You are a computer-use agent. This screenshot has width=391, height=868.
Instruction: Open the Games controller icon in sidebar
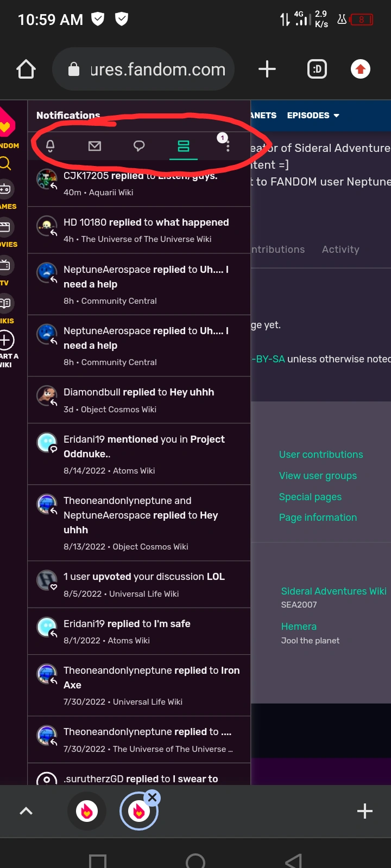point(5,189)
